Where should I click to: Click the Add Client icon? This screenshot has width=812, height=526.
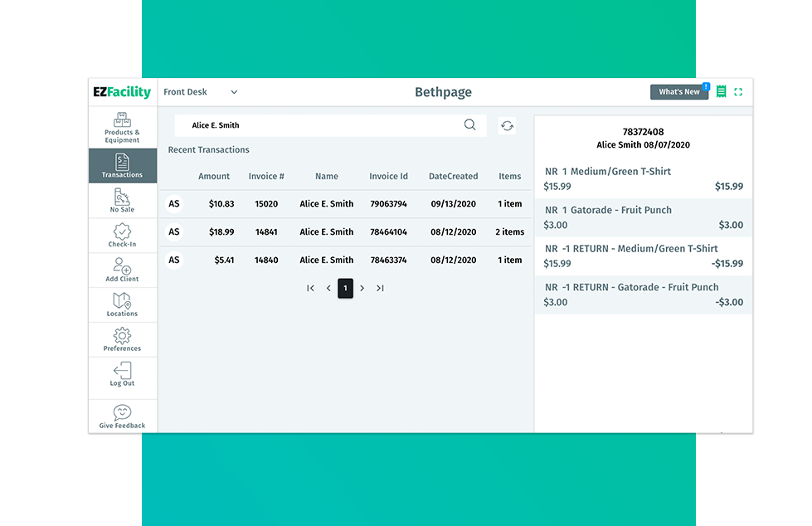coord(122,270)
